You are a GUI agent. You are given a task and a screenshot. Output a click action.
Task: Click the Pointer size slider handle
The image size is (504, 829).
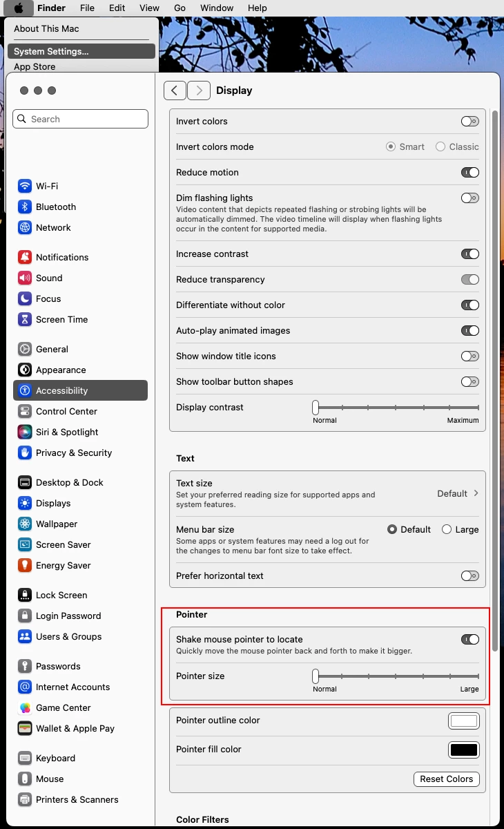click(x=316, y=676)
